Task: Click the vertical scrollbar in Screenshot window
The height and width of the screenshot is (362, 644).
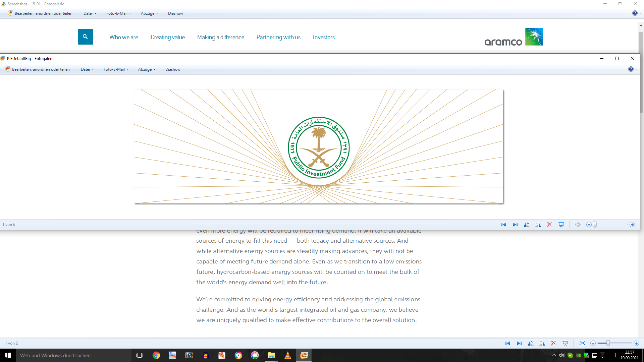Action: pos(641,72)
